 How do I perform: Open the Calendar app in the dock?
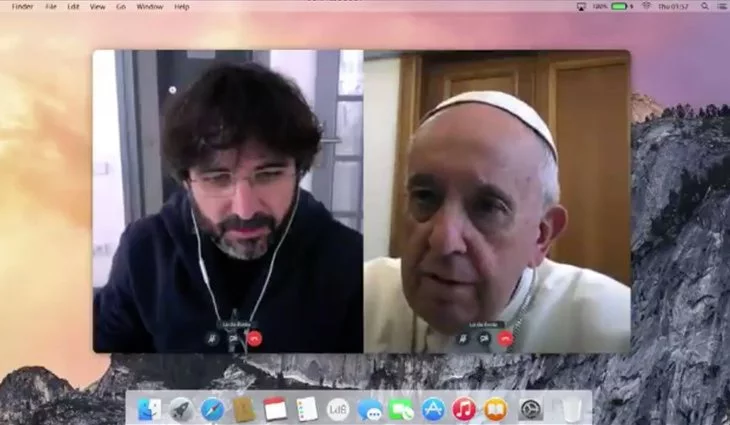tap(275, 409)
